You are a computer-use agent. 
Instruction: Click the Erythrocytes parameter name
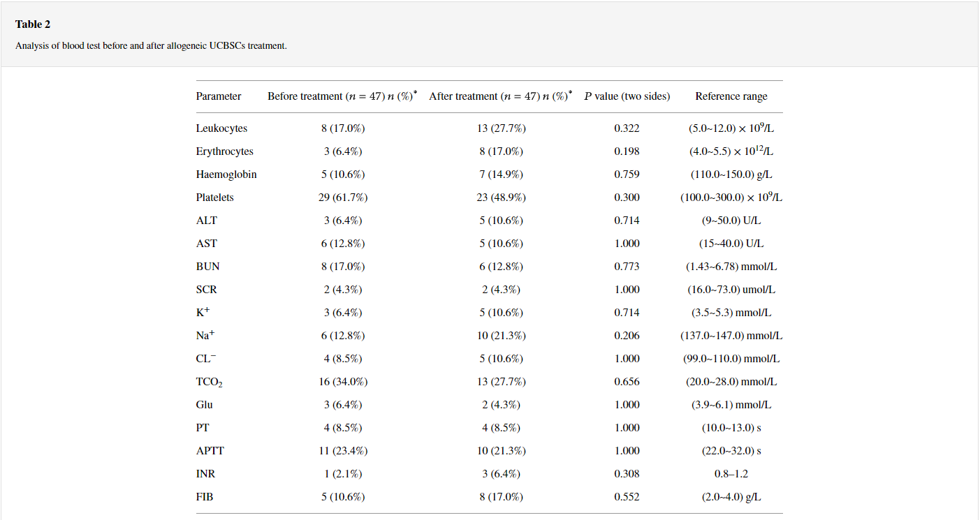pos(224,151)
